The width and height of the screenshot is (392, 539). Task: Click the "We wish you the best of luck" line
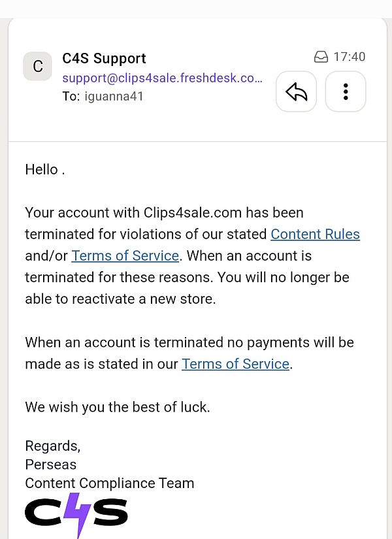(118, 407)
